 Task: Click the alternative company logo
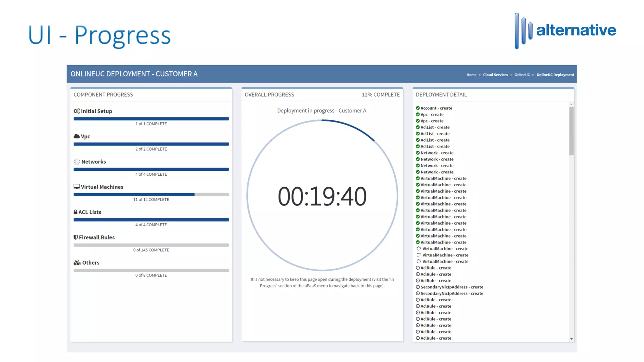point(565,30)
